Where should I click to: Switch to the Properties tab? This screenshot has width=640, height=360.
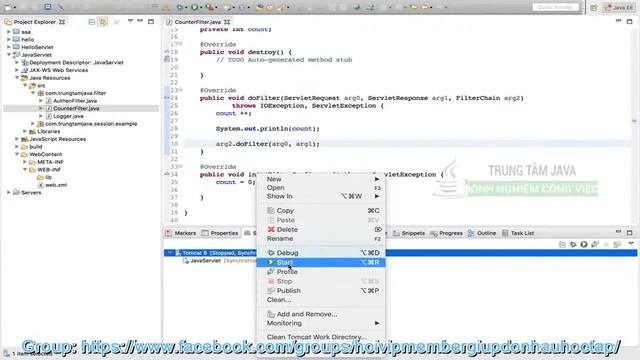[220, 233]
